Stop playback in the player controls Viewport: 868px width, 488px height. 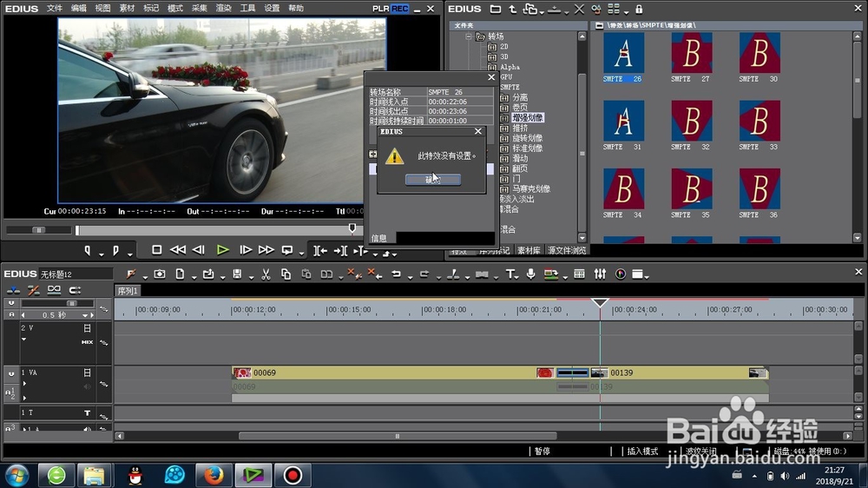[x=156, y=250]
